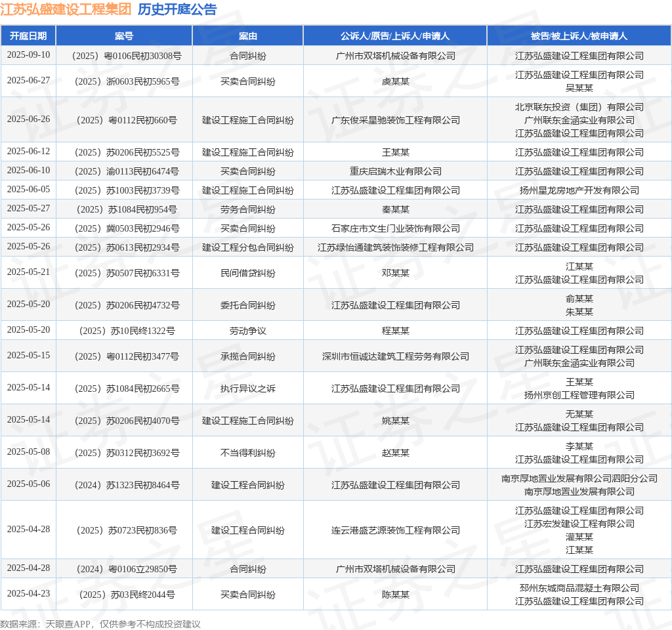Click the 被告/被上诉人/被申请人 column header

click(579, 36)
